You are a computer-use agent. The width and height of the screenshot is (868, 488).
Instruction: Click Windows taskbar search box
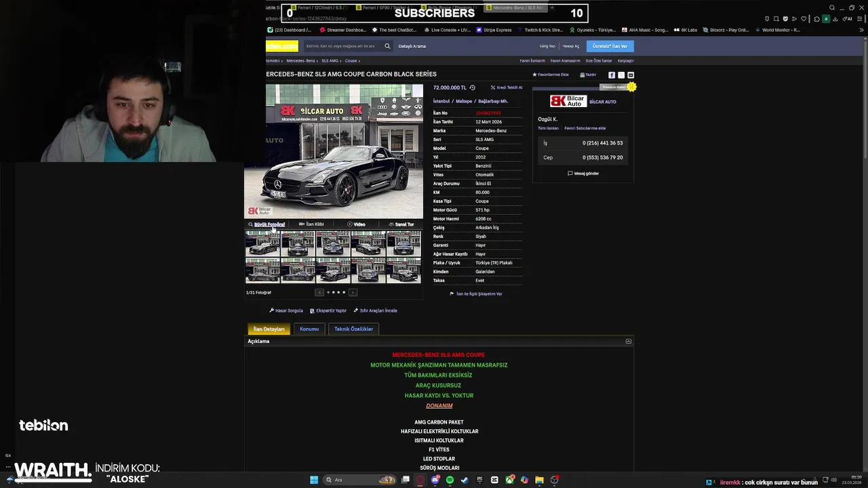(359, 480)
